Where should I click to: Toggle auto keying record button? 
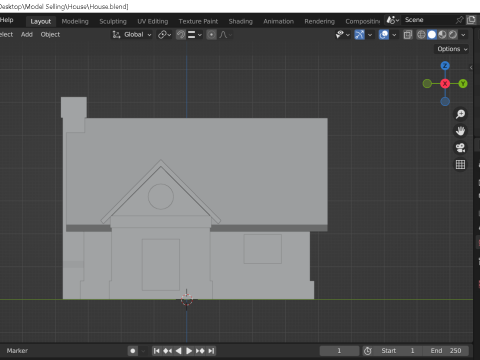click(133, 351)
